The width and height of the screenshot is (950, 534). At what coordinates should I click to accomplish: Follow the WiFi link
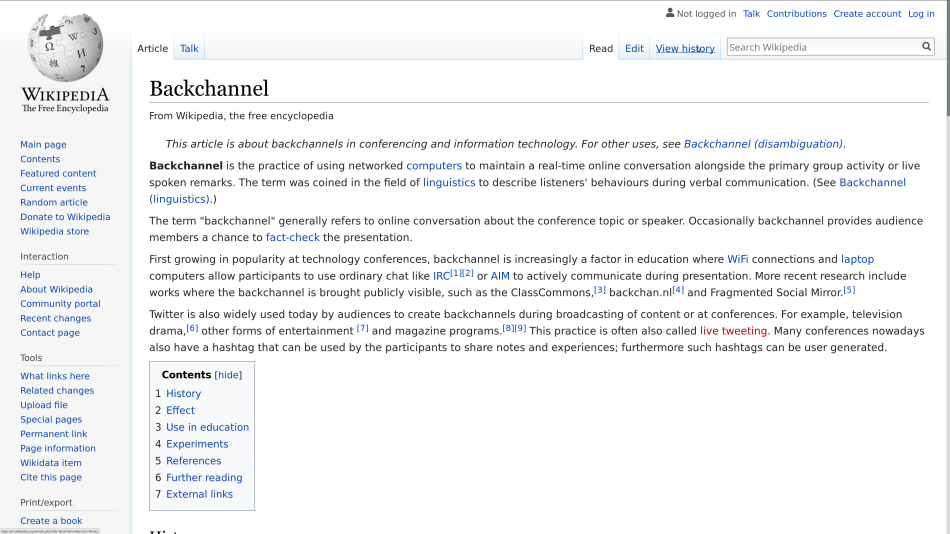click(x=738, y=259)
